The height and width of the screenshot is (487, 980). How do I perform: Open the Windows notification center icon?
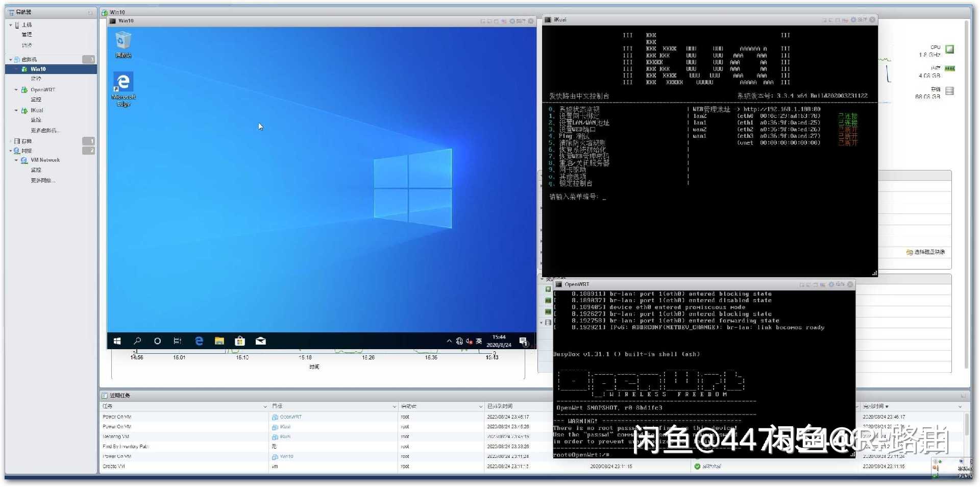(x=523, y=341)
